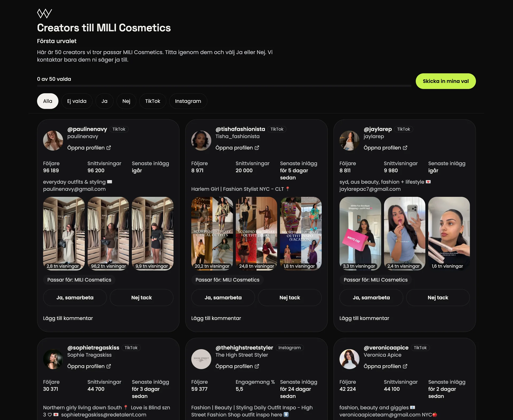513x420 pixels.
Task: Open profile link for @veronicaapice
Action: (385, 366)
